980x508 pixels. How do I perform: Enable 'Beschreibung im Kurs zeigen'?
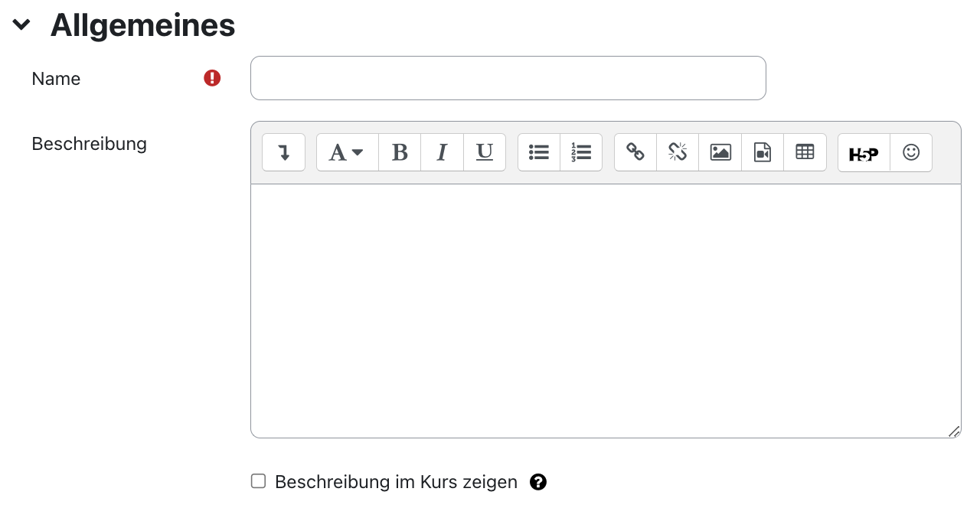258,481
